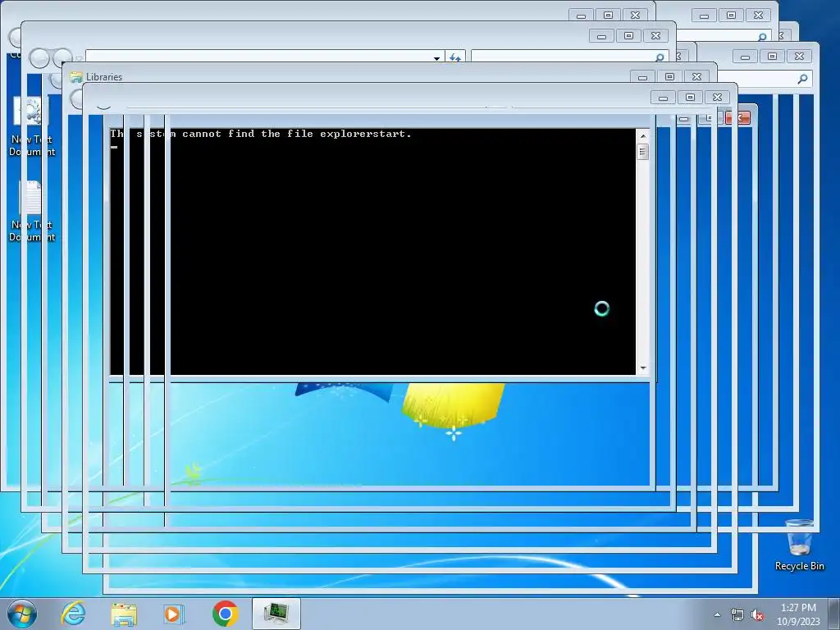Close the Explorer window containing the Refresh button
The width and height of the screenshot is (840, 630).
(x=655, y=35)
